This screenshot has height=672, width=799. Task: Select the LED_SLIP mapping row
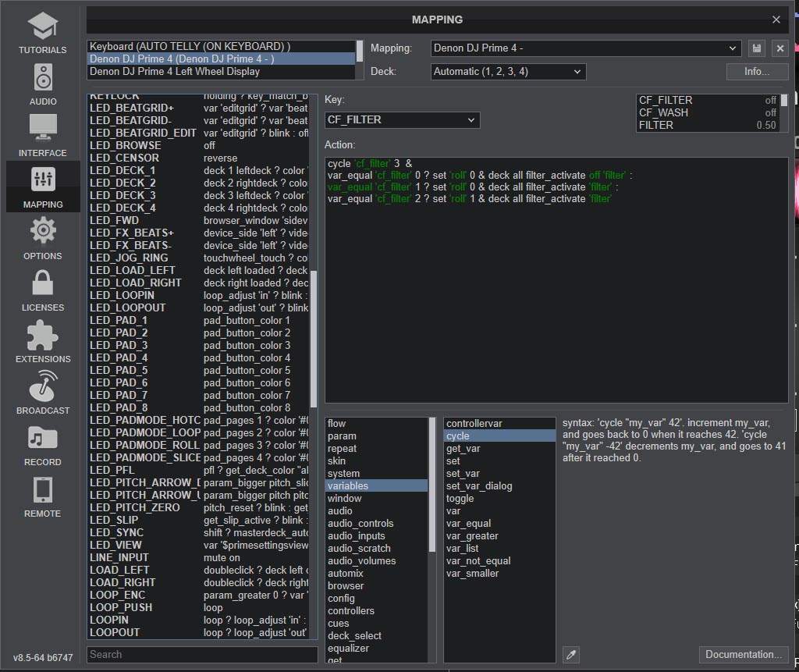(x=198, y=521)
